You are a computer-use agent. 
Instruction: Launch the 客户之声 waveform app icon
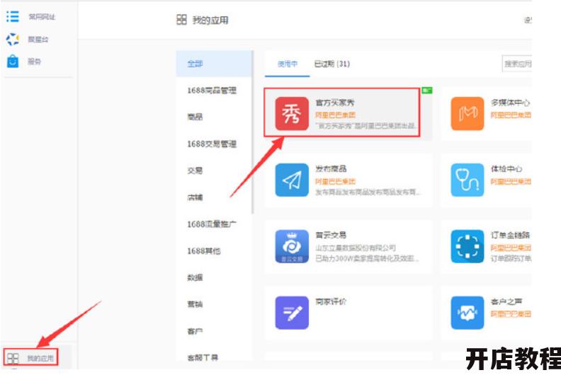[467, 313]
